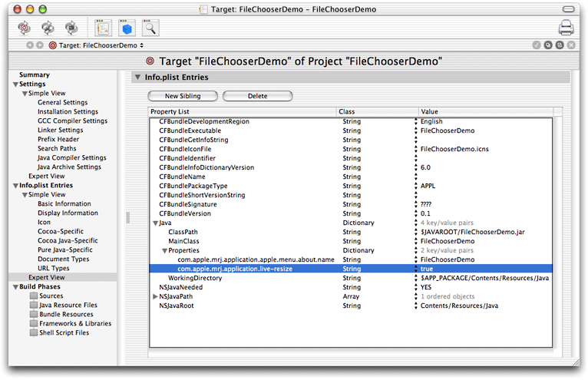Open the Target: FileChooserDemo popup selector

97,45
